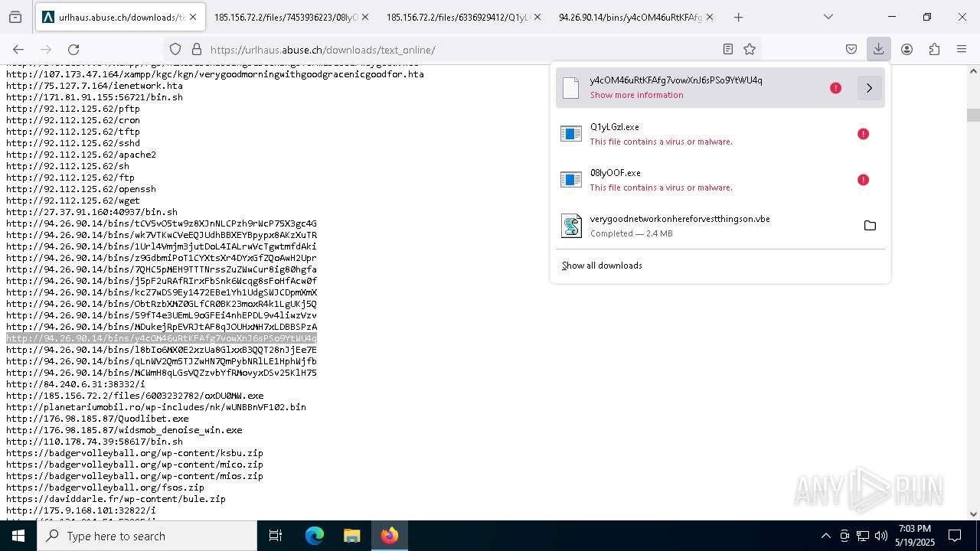Click badgervolleyball.org/fsos.zip line

(x=105, y=487)
